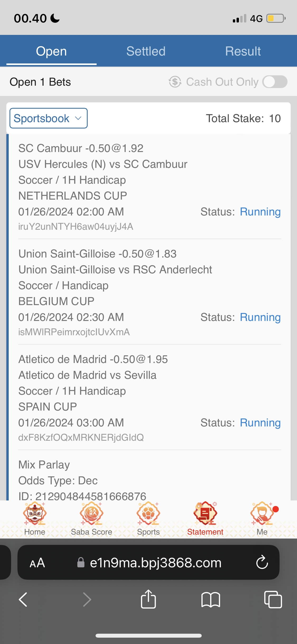Screen dimensions: 297x644
Task: Go to the Sports section icon
Action: 148,514
